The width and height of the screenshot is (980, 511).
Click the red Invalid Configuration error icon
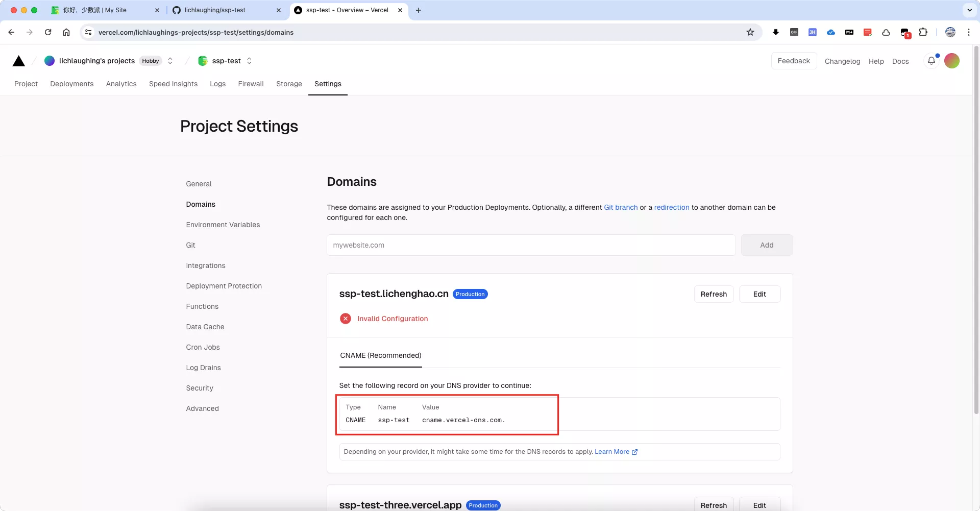click(346, 319)
